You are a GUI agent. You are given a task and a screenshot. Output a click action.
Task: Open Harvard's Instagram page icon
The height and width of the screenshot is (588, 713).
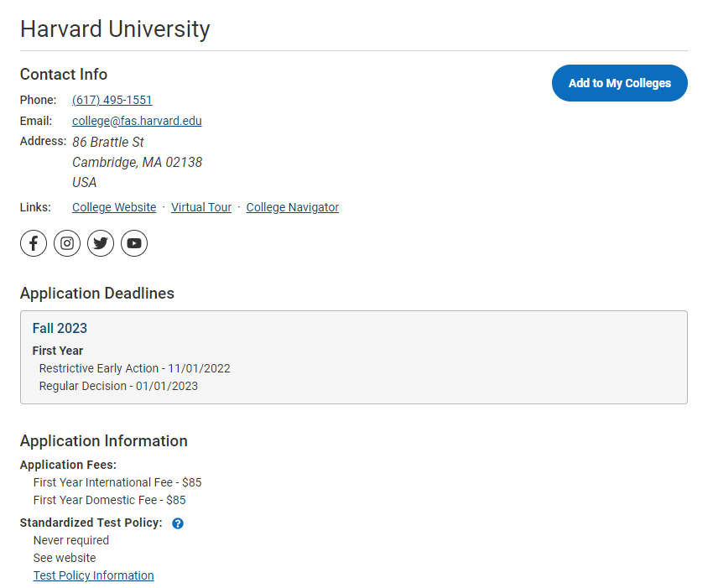(67, 243)
